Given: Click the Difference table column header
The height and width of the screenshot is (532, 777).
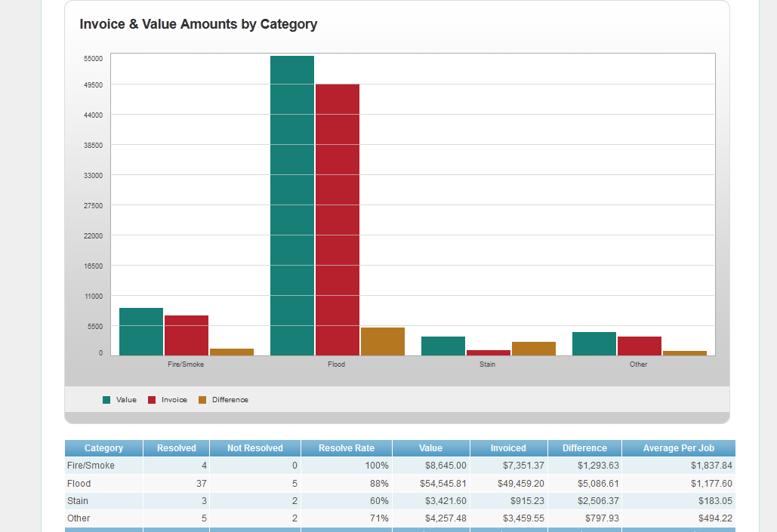Looking at the screenshot, I should point(584,448).
